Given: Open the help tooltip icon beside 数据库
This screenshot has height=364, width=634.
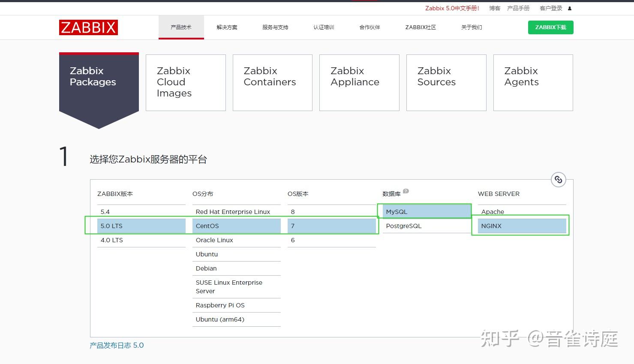Looking at the screenshot, I should pyautogui.click(x=406, y=190).
